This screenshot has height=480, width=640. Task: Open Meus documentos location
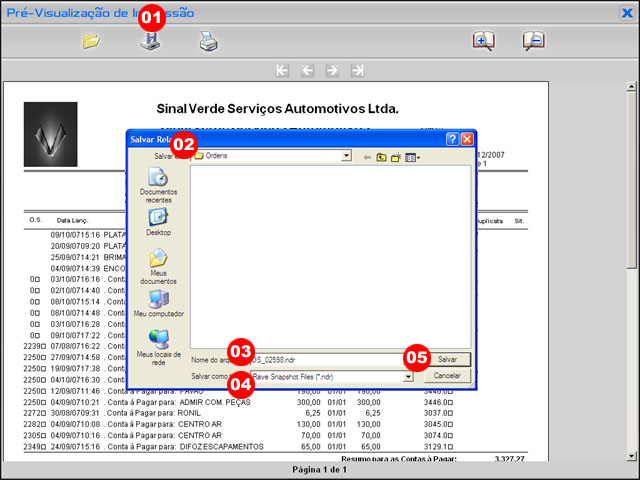(x=158, y=265)
